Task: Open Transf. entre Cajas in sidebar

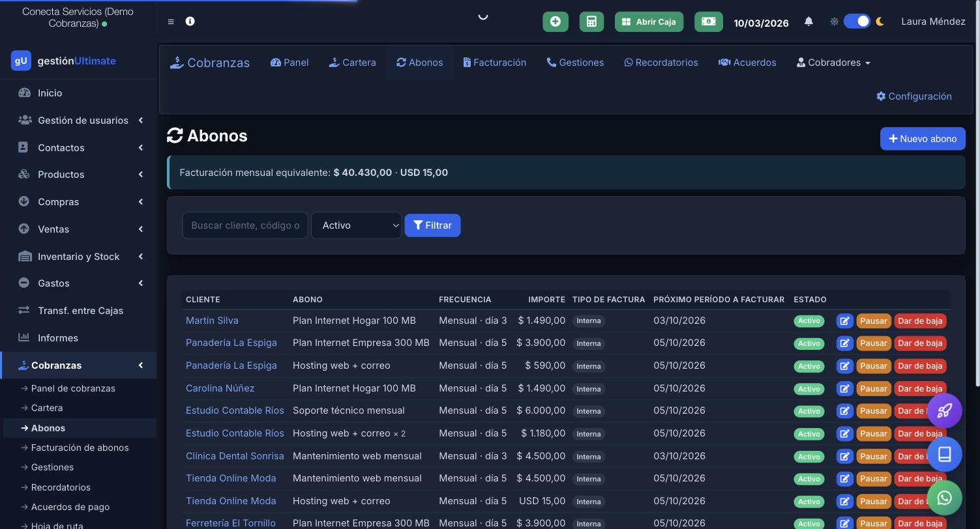Action: coord(78,311)
